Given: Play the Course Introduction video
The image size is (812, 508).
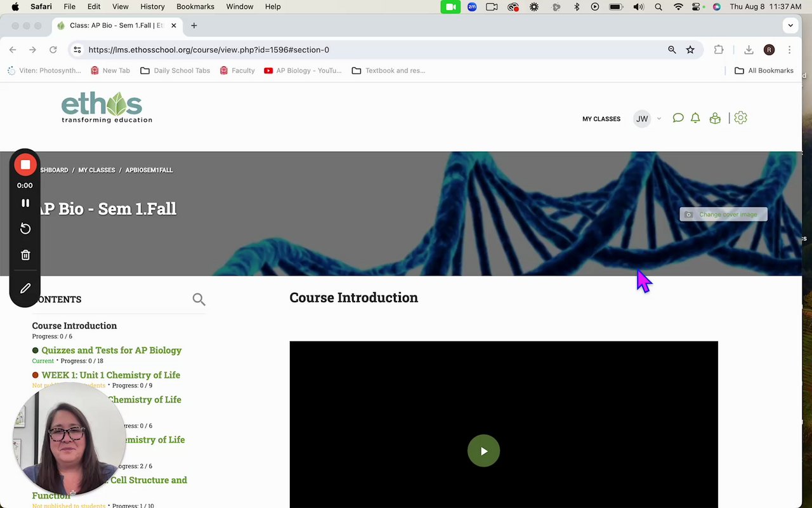Looking at the screenshot, I should click(x=483, y=451).
